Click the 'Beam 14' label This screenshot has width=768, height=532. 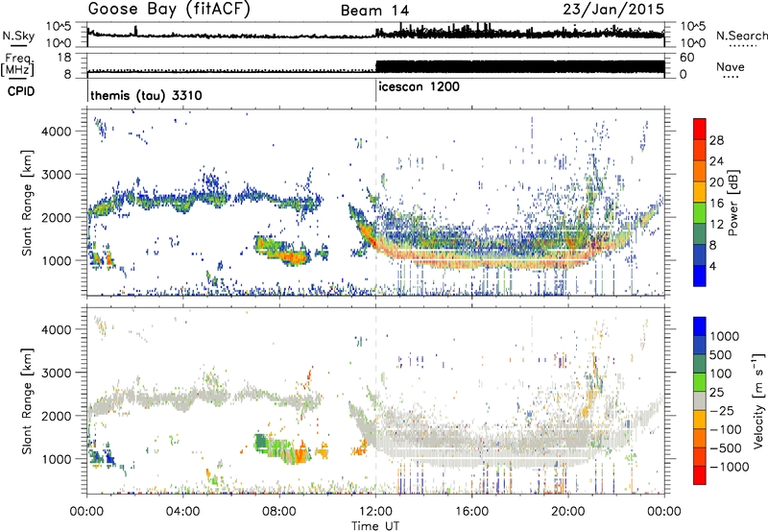pos(374,11)
